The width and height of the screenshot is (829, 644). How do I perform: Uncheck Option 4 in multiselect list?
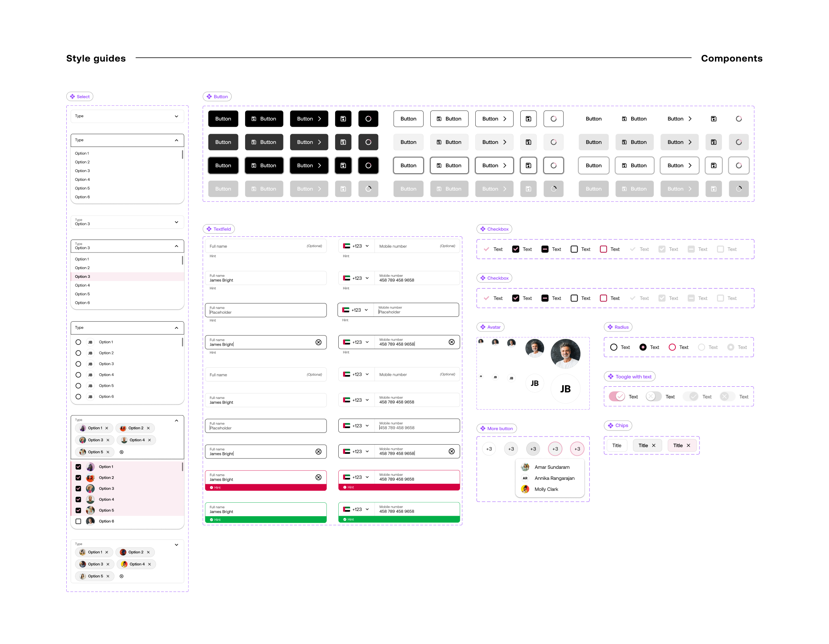coord(79,500)
